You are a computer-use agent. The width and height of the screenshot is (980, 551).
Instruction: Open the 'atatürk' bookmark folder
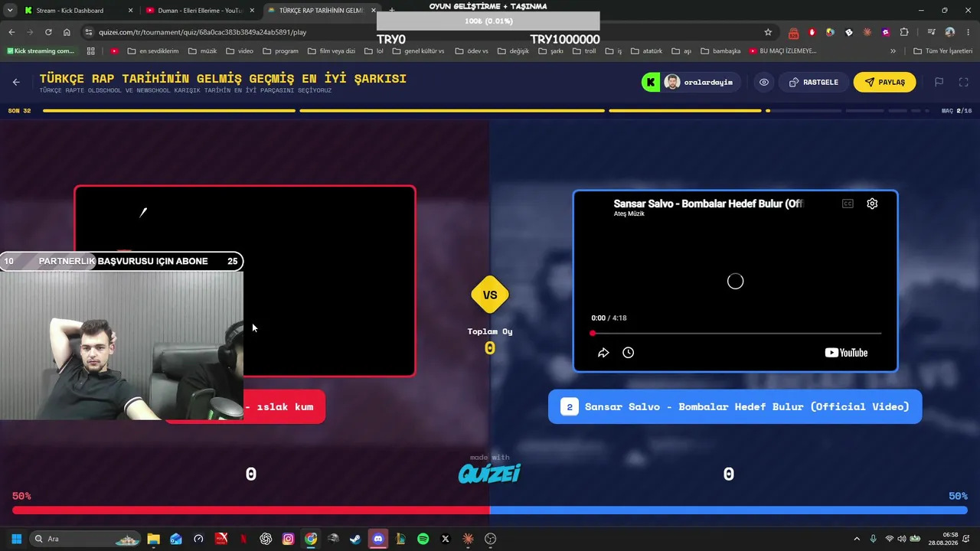(646, 51)
